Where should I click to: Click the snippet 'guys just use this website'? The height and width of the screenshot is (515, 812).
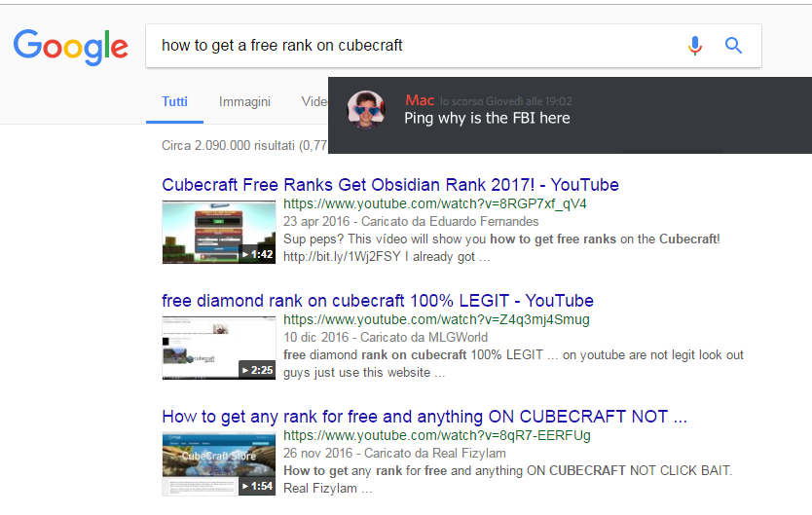(363, 373)
